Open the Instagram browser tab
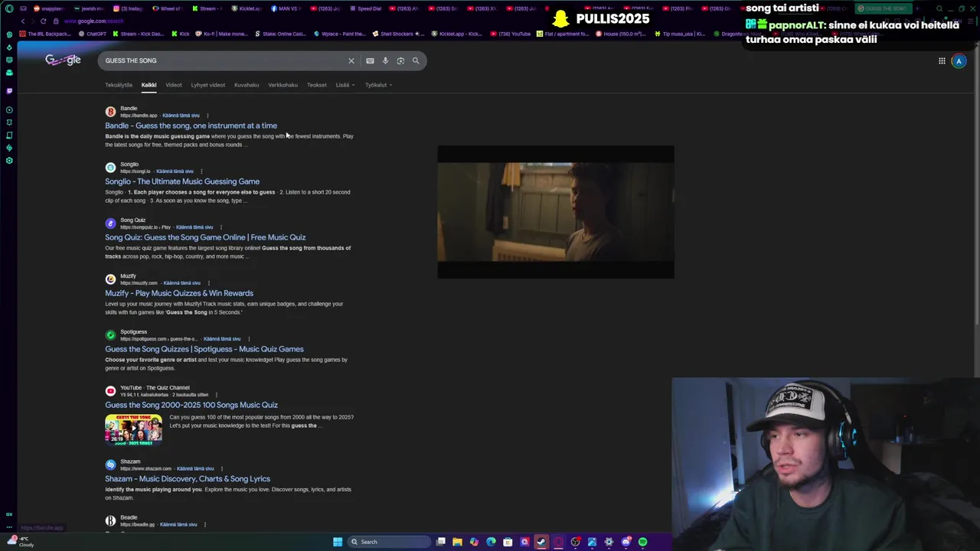The height and width of the screenshot is (551, 980). [130, 8]
